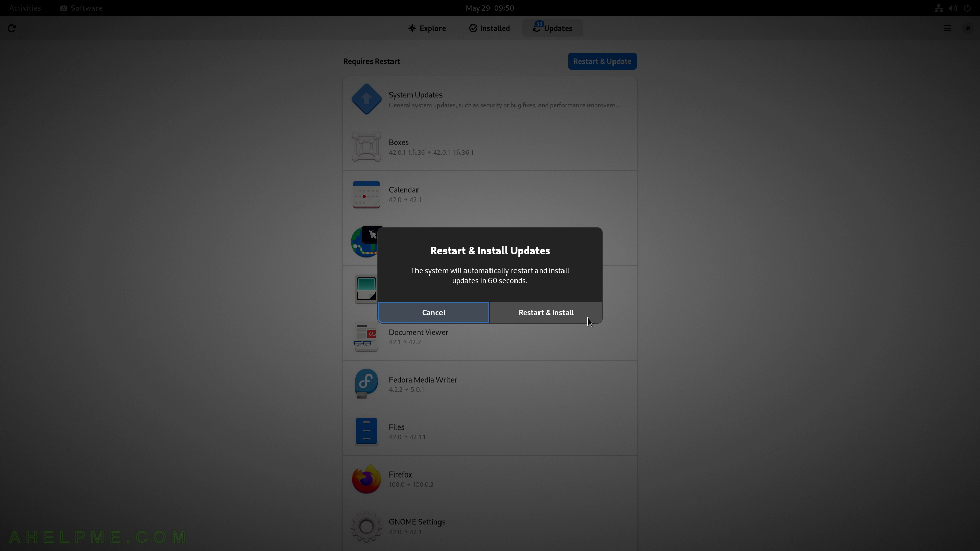Click version text 4.2.2 → 5.0.1
This screenshot has height=551, width=980.
[406, 390]
